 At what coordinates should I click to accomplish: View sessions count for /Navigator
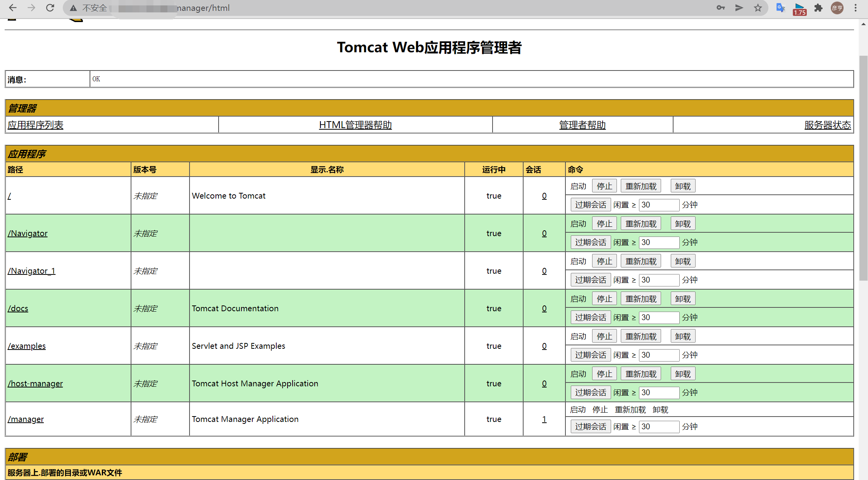544,233
